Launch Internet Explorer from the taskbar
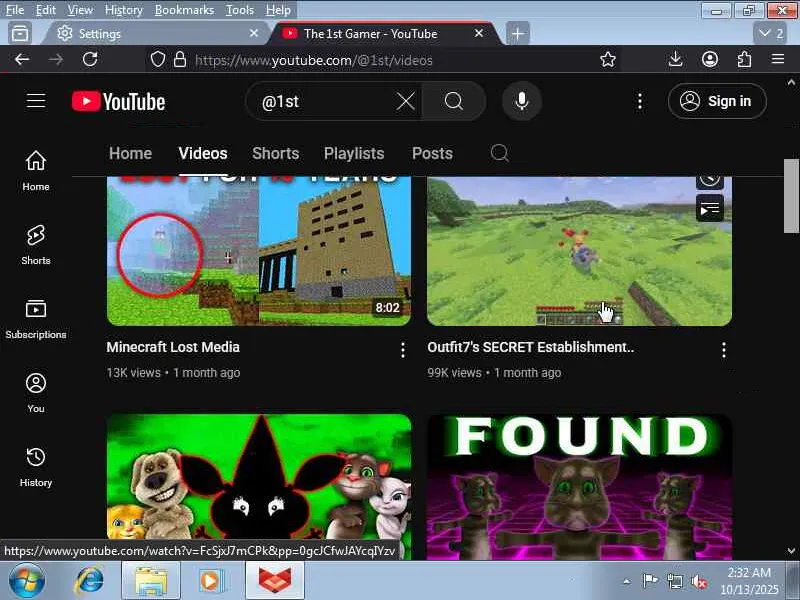Screen dimensions: 800x600 tap(90, 581)
